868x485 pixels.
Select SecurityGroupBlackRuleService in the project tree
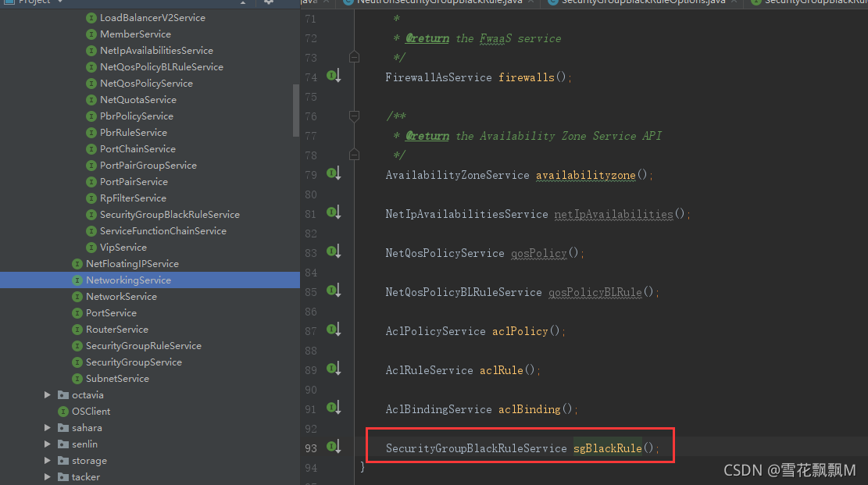tap(170, 215)
